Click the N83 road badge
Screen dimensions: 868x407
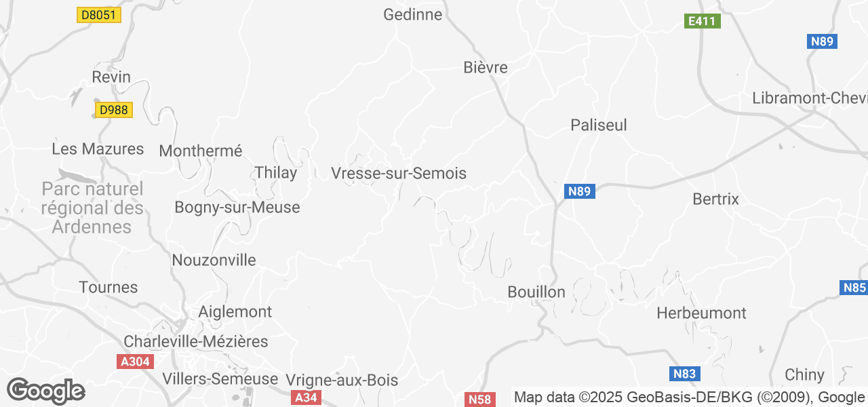point(686,374)
